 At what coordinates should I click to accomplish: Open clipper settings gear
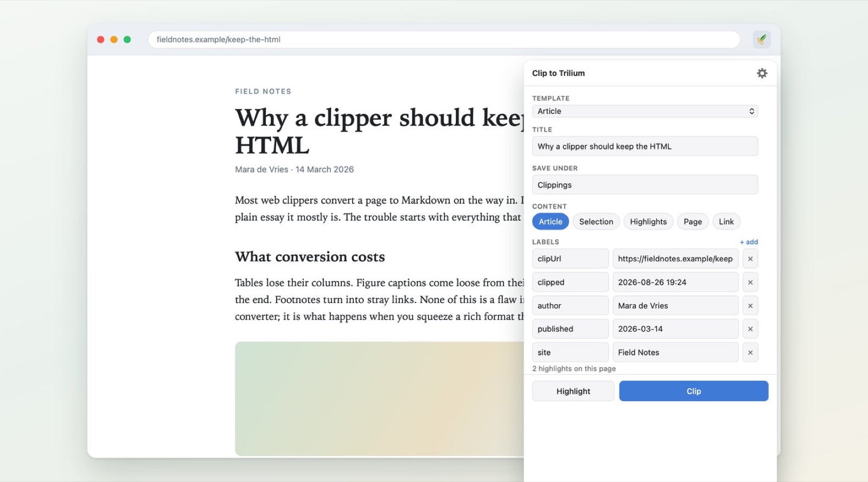point(762,73)
